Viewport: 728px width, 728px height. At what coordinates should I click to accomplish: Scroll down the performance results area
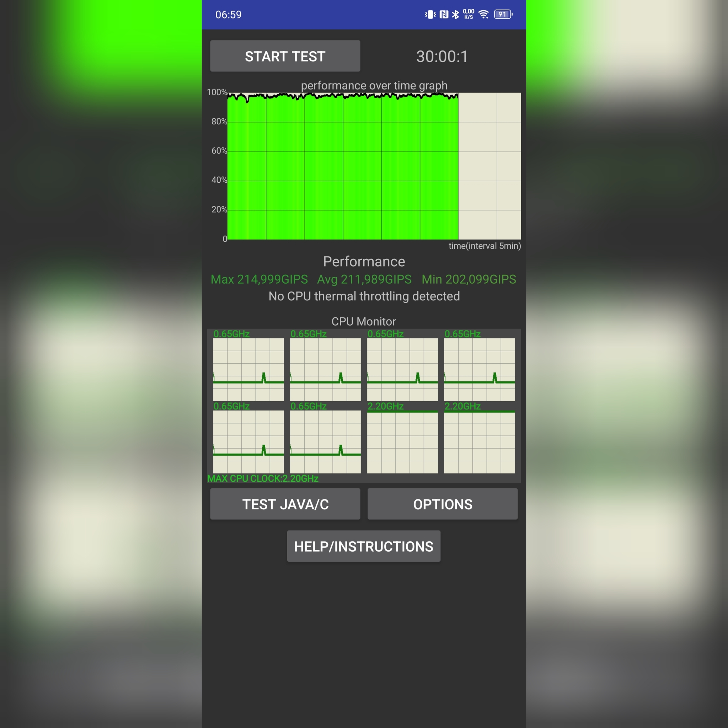pyautogui.click(x=364, y=279)
